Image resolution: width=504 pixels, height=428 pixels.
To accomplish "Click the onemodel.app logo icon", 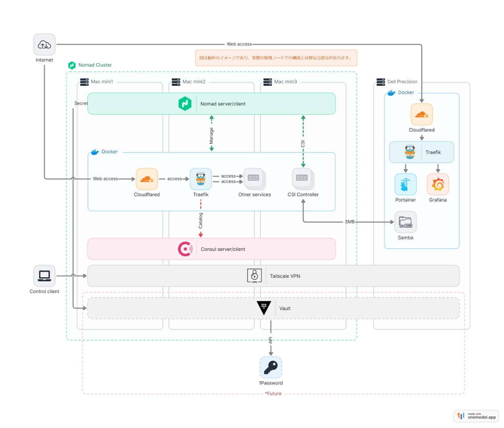I will 461,416.
